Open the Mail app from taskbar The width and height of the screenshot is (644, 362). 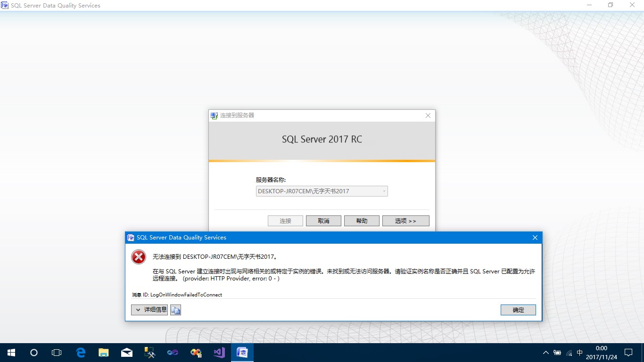(x=126, y=352)
